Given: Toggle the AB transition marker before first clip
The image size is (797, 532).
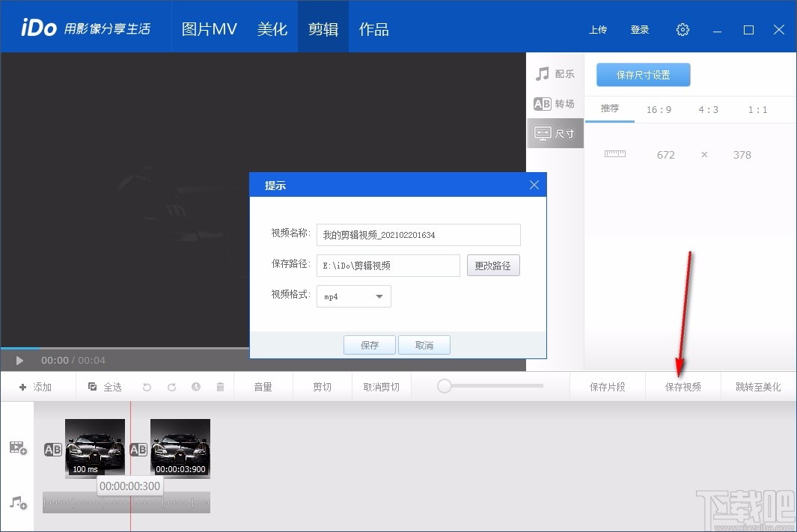Looking at the screenshot, I should [52, 449].
